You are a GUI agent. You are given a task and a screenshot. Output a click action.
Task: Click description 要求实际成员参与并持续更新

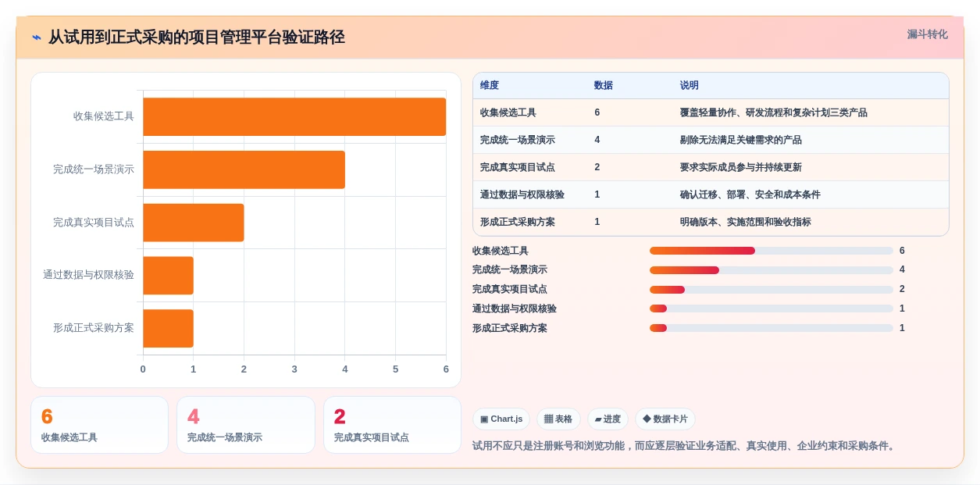pos(741,167)
